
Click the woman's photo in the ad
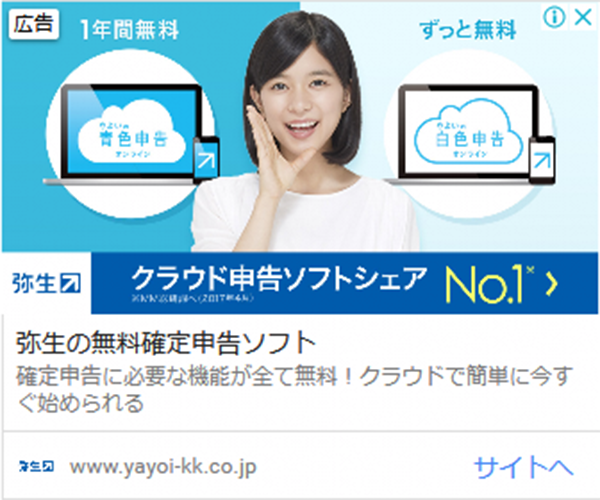point(304,132)
